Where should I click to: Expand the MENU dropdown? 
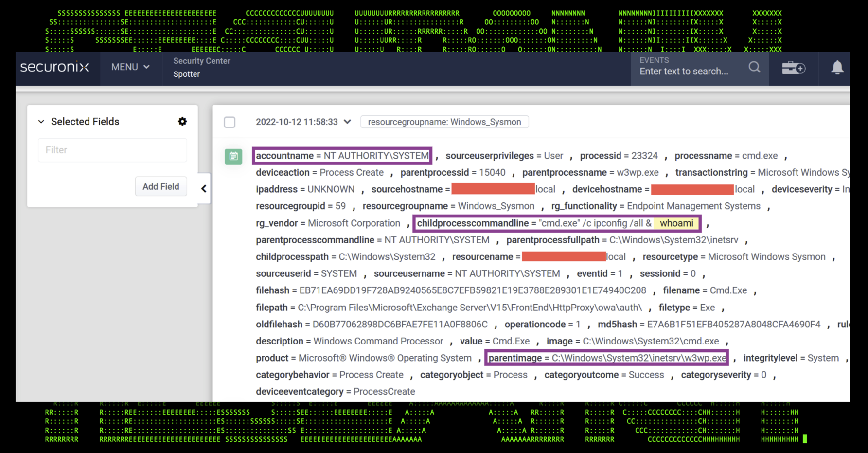tap(130, 67)
